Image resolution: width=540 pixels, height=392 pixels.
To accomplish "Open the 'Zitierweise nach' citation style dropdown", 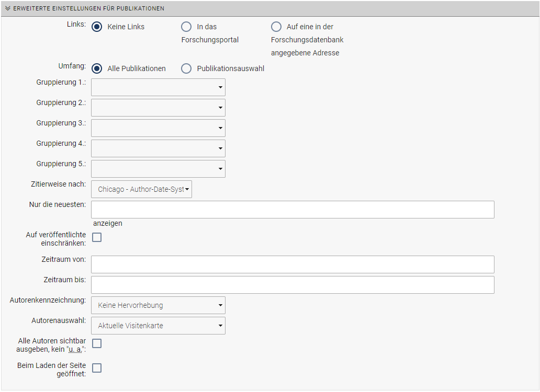I will [x=142, y=189].
